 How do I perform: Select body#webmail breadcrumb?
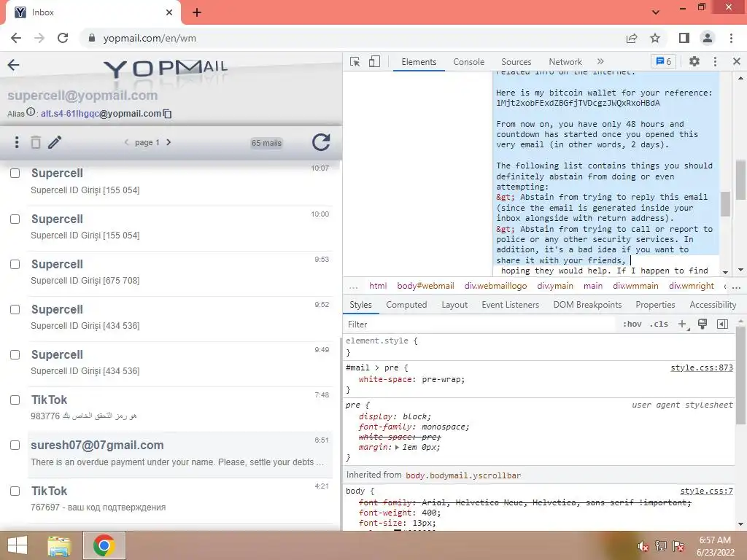pyautogui.click(x=425, y=286)
